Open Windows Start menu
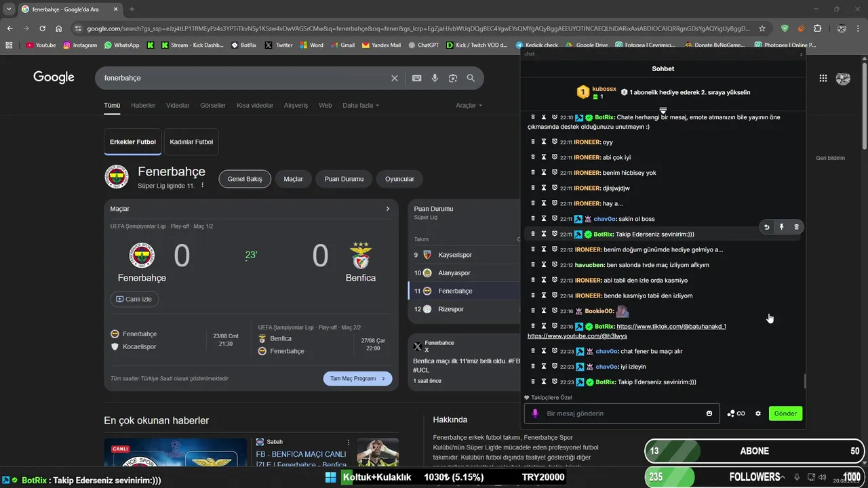Screen dimensions: 868x488 330,477
